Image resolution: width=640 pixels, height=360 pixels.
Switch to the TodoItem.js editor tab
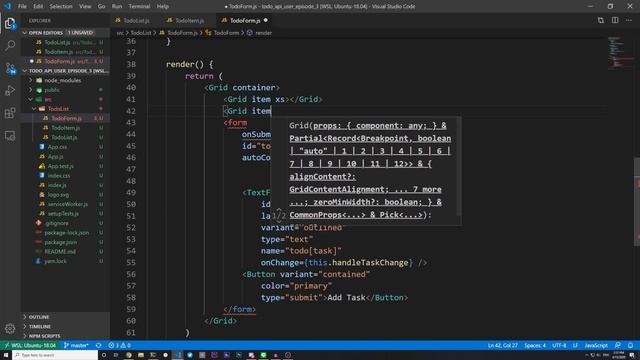(189, 20)
